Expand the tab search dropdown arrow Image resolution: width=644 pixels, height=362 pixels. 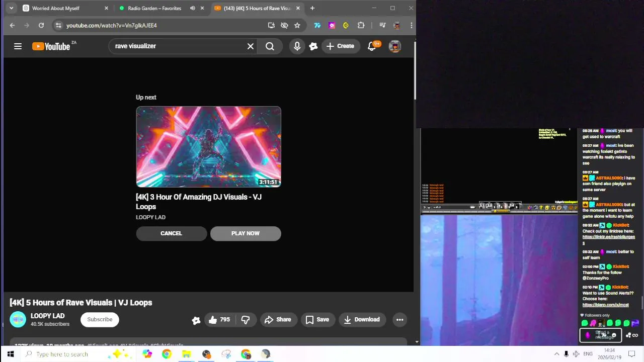click(11, 8)
